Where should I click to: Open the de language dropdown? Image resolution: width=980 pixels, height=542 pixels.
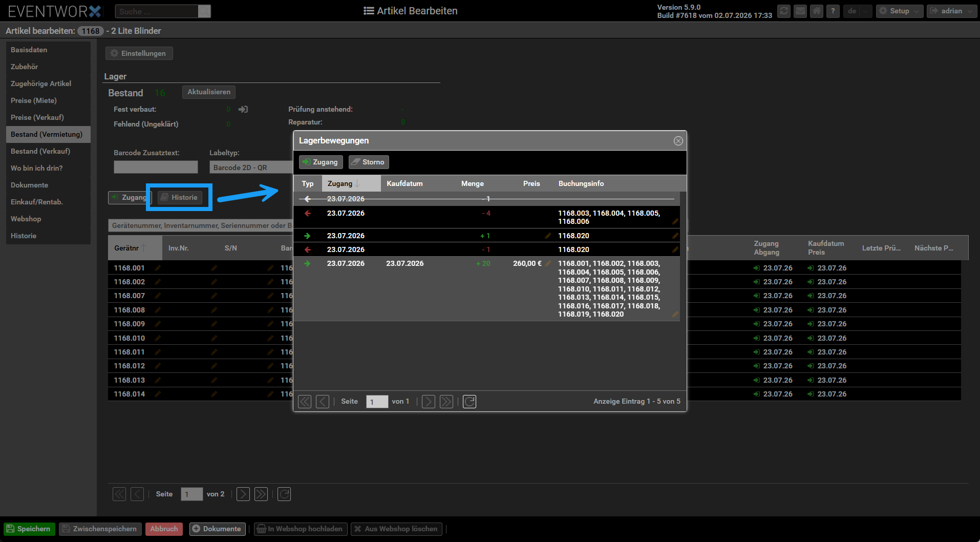(x=858, y=11)
